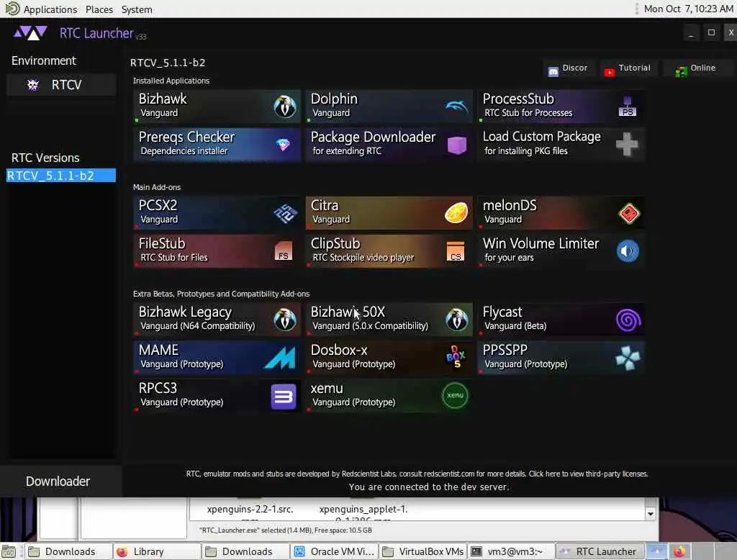737x560 pixels.
Task: Open Package Downloader for extending RTC
Action: tap(389, 145)
